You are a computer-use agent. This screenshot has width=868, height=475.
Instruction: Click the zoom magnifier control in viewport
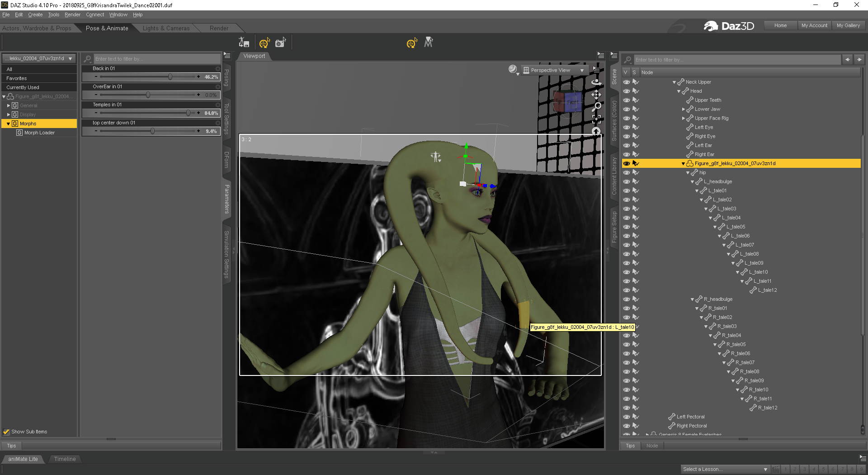tap(597, 107)
